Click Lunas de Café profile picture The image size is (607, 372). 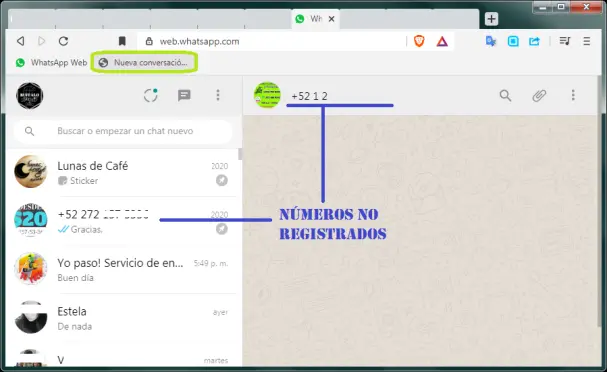pos(31,171)
